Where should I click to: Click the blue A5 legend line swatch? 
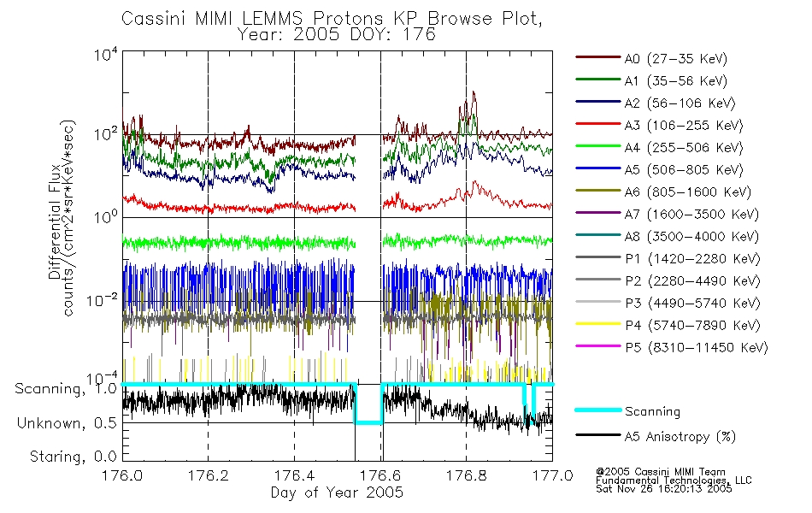[597, 168]
